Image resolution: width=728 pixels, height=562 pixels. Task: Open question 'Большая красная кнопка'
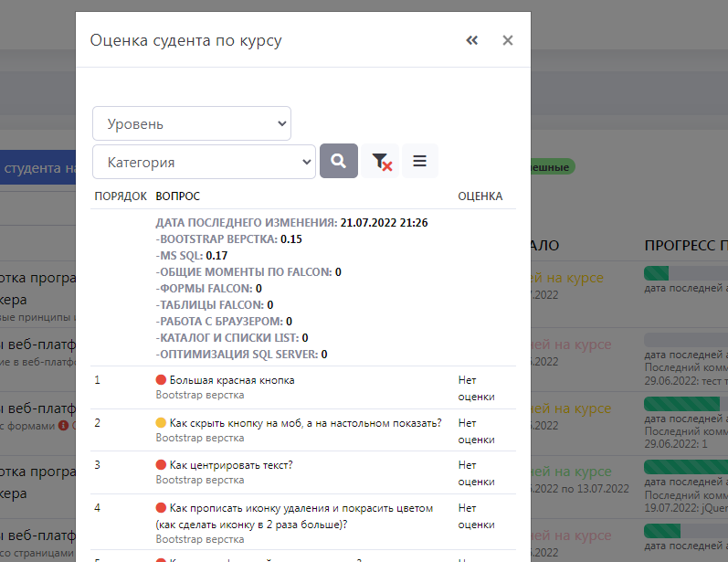pos(232,380)
